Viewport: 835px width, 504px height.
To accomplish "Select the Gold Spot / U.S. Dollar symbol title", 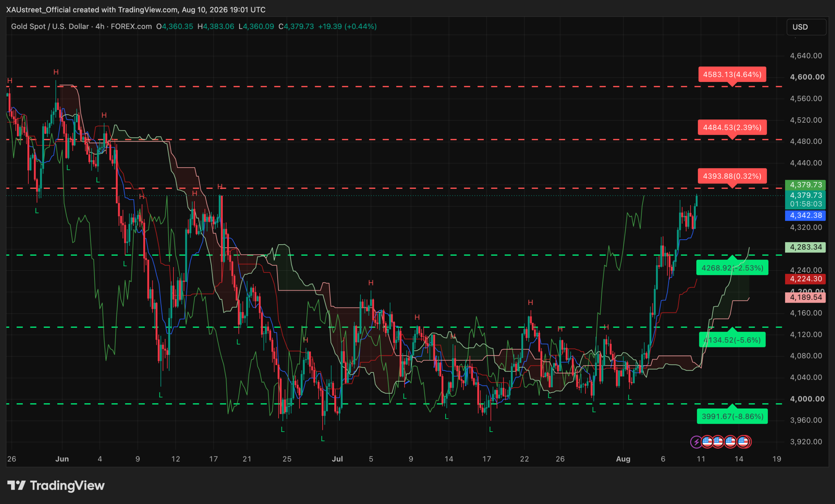I will point(50,26).
